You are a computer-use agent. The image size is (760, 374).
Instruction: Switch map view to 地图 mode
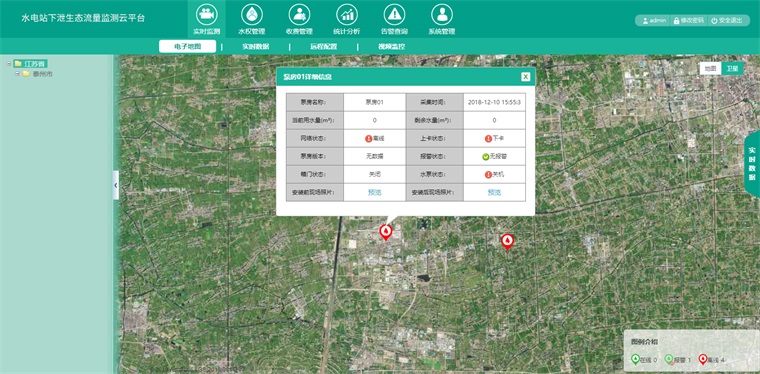pos(710,69)
